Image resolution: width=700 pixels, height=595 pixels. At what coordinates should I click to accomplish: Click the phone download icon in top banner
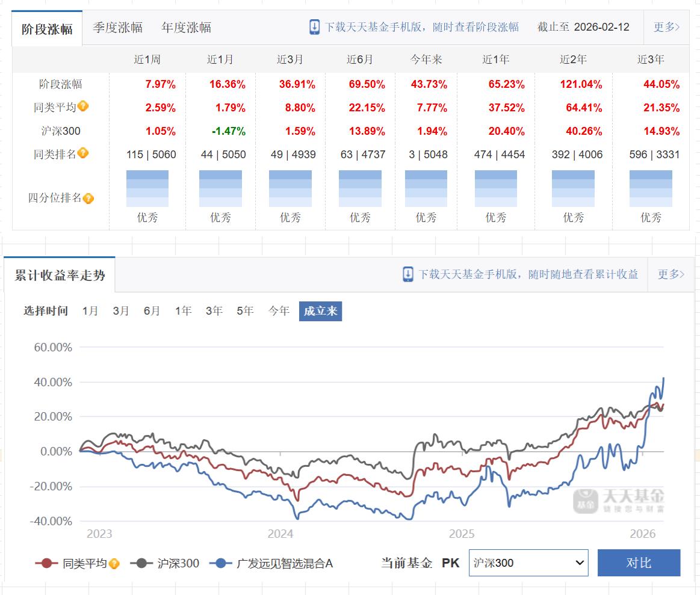(x=314, y=27)
